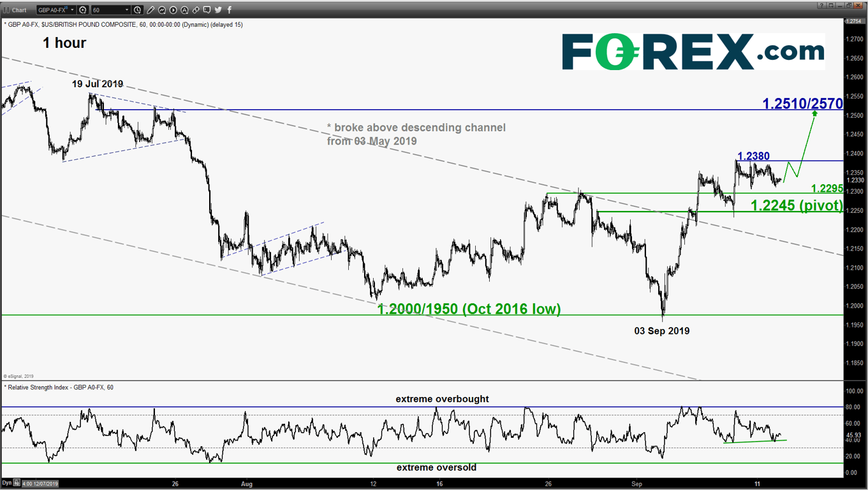Click the 1.2754 price marker on scale

(855, 21)
